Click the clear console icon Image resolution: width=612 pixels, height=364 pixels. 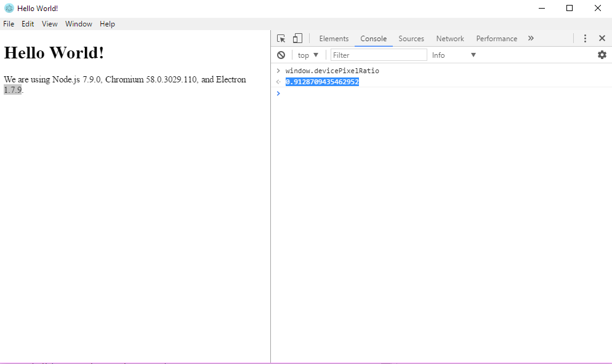point(281,55)
